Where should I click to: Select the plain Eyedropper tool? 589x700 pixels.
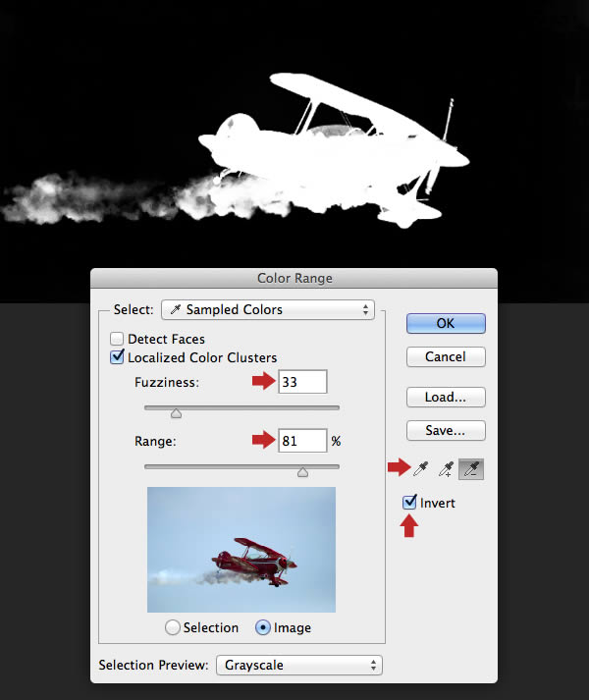point(421,468)
